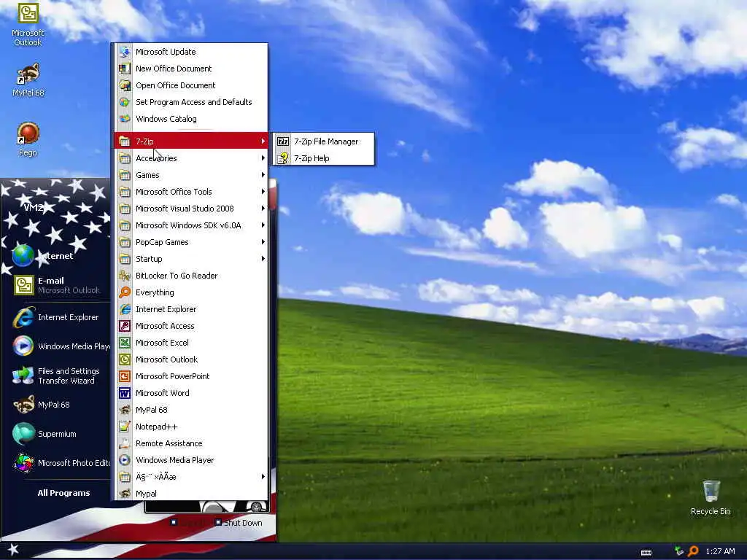Image resolution: width=747 pixels, height=560 pixels.
Task: Open the Pego desktop shortcut
Action: click(28, 139)
